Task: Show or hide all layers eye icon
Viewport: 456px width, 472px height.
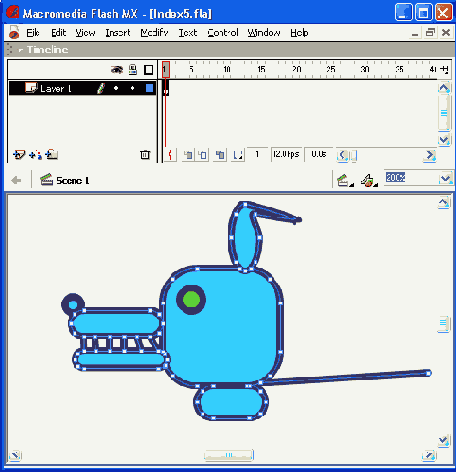Action: coord(117,70)
